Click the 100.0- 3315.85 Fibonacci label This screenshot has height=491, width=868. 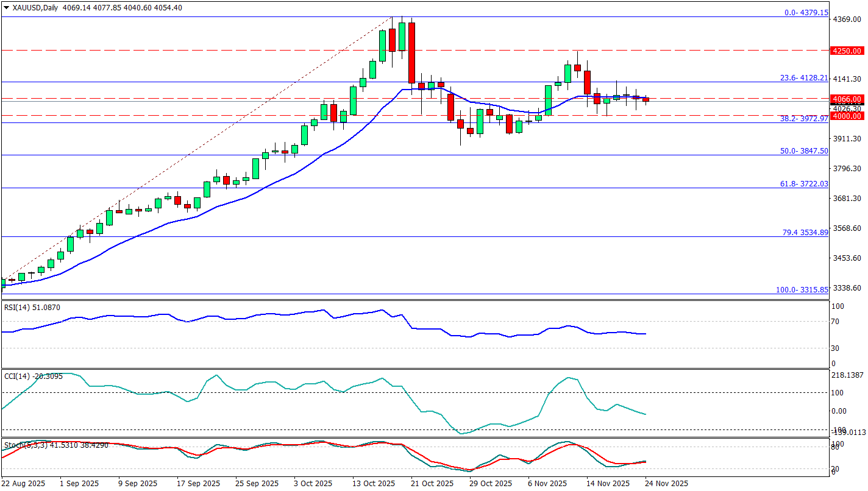802,289
